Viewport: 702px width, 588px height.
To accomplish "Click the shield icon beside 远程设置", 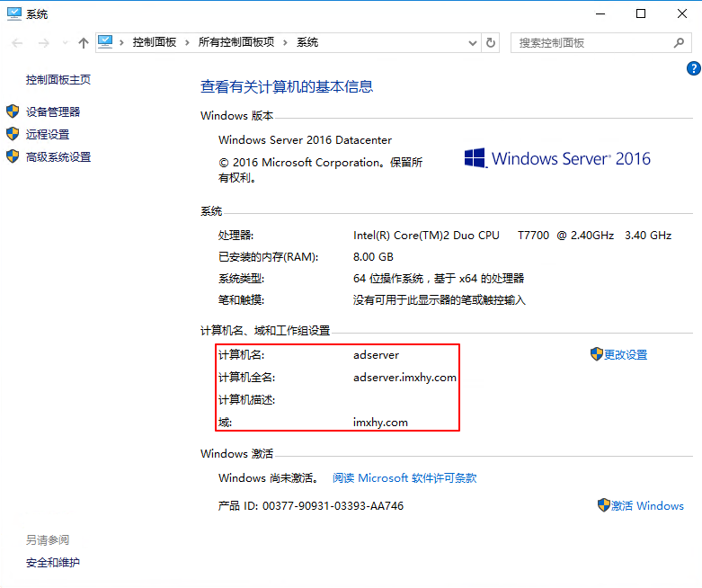I will tap(13, 134).
